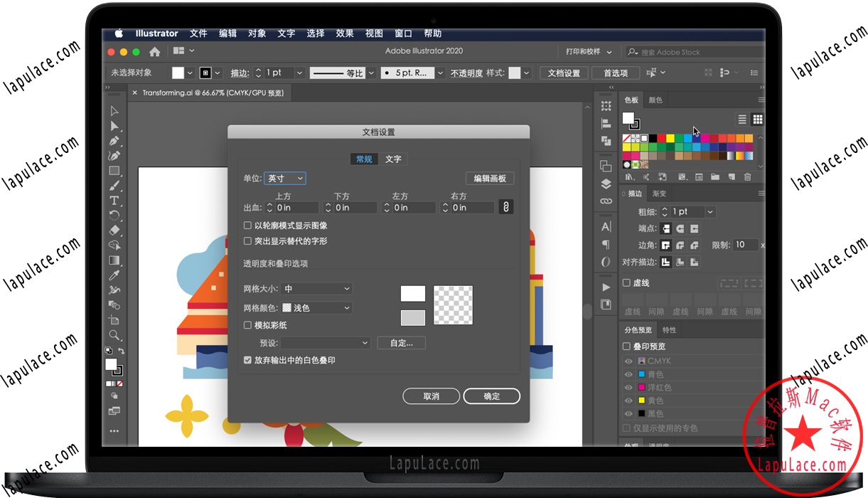This screenshot has height=498, width=868.
Task: Select the Selection (black arrow) tool
Action: pyautogui.click(x=114, y=111)
